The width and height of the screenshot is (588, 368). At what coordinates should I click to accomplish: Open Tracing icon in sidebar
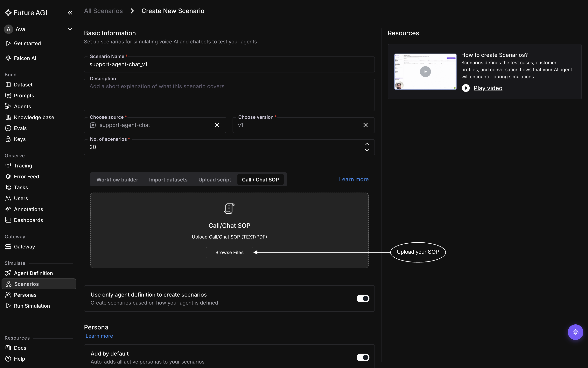(x=8, y=166)
